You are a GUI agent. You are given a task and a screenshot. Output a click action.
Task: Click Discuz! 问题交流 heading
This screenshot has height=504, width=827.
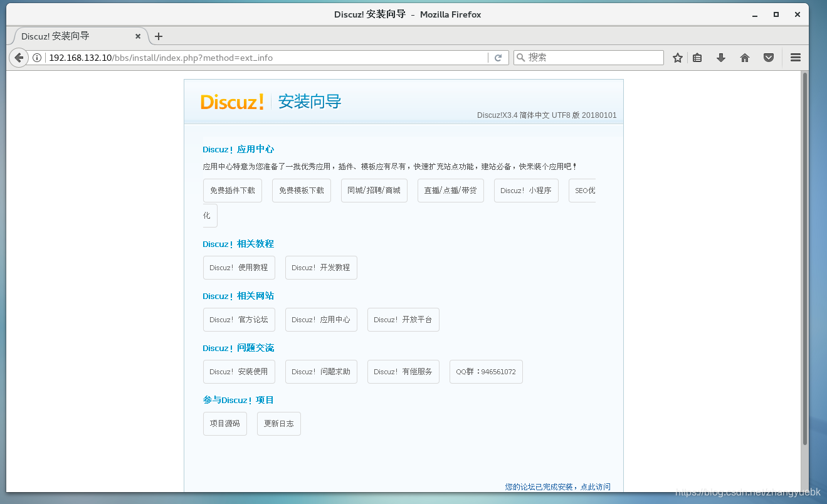[x=238, y=349]
